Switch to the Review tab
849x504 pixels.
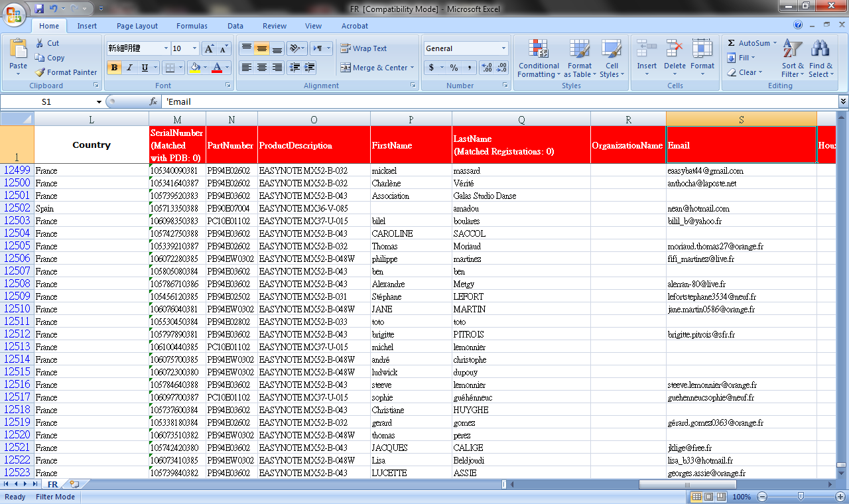(275, 26)
